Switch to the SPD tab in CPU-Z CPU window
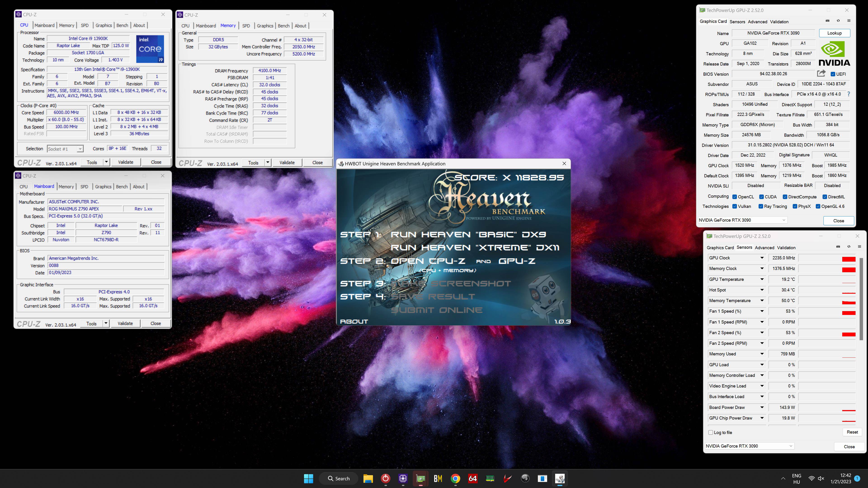This screenshot has height=488, width=868. 85,25
